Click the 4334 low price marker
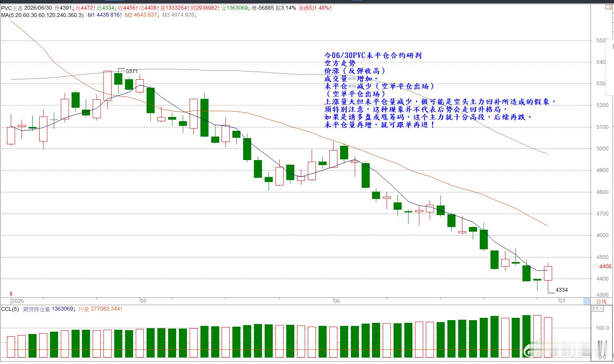Image resolution: width=614 pixels, height=364 pixels. [562, 290]
